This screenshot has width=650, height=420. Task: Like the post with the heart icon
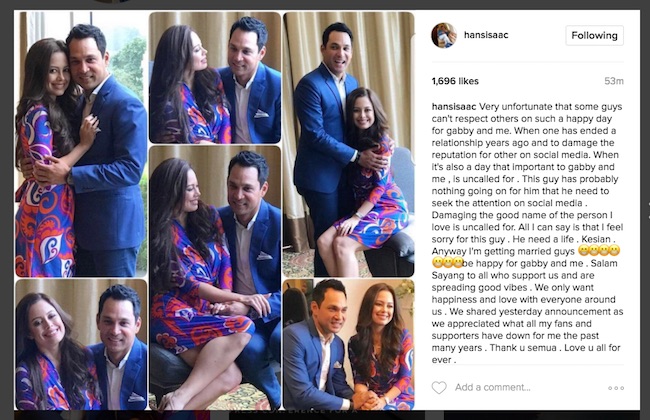439,388
